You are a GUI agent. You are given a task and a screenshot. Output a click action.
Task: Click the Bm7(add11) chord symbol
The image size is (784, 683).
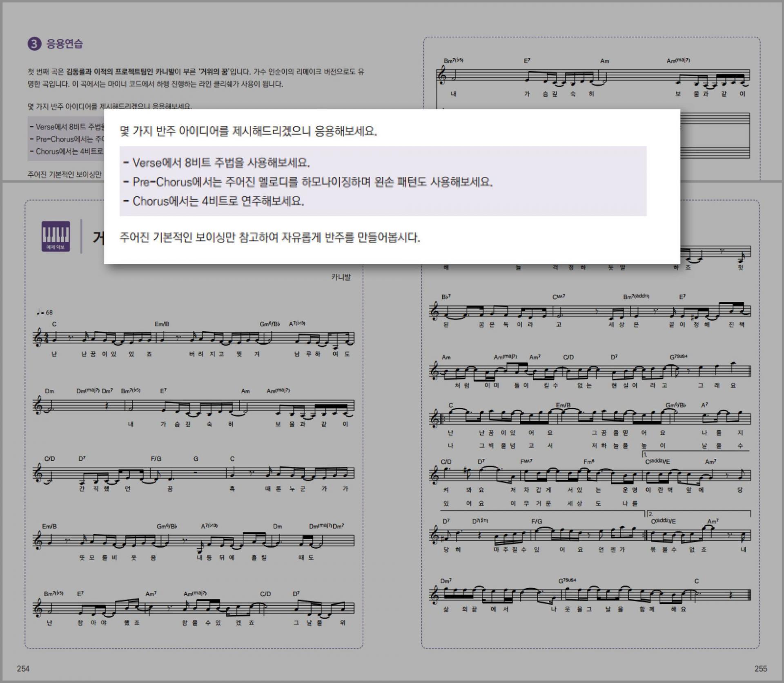[x=636, y=297]
